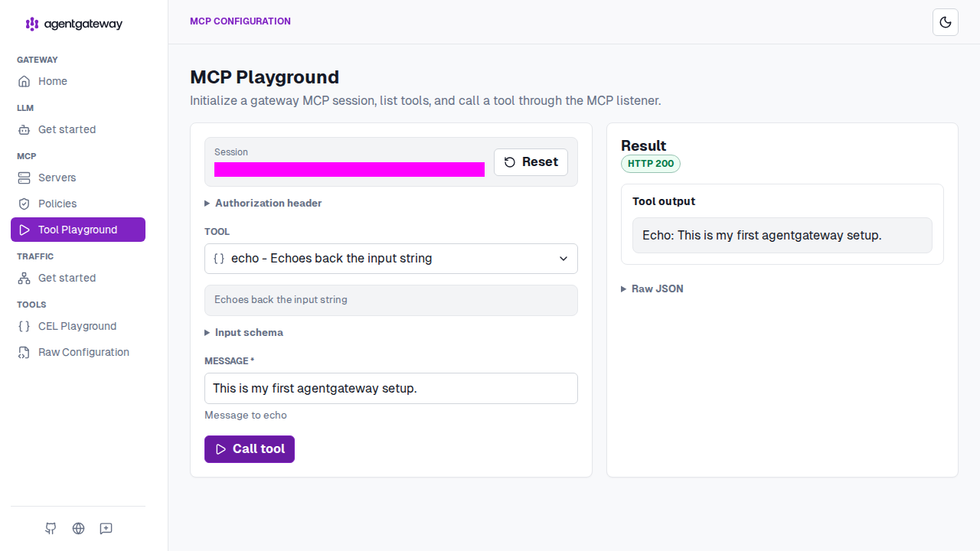Expand the Raw JSON disclosure
Image resolution: width=980 pixels, height=551 pixels.
(x=652, y=289)
